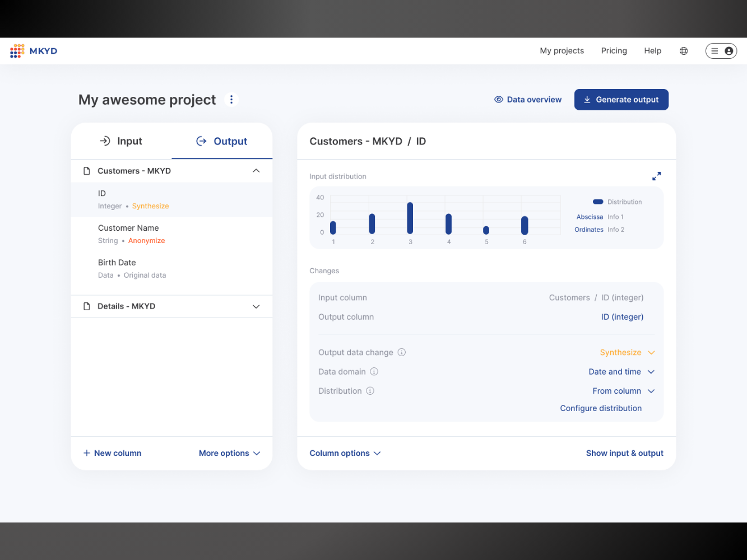Screen dimensions: 747x560
Task: Click the document icon beside Details - MKYD
Action: 87,306
